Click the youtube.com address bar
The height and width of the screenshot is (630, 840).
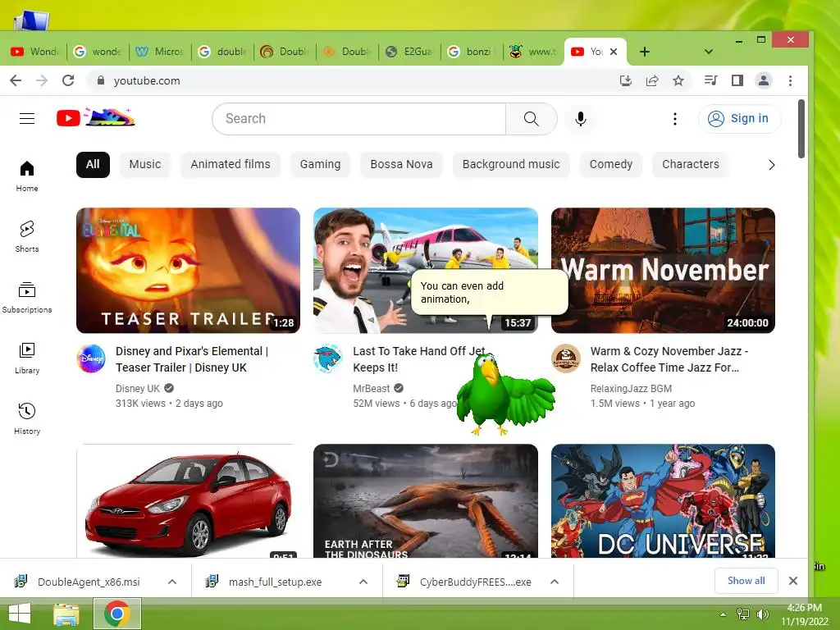coord(354,80)
